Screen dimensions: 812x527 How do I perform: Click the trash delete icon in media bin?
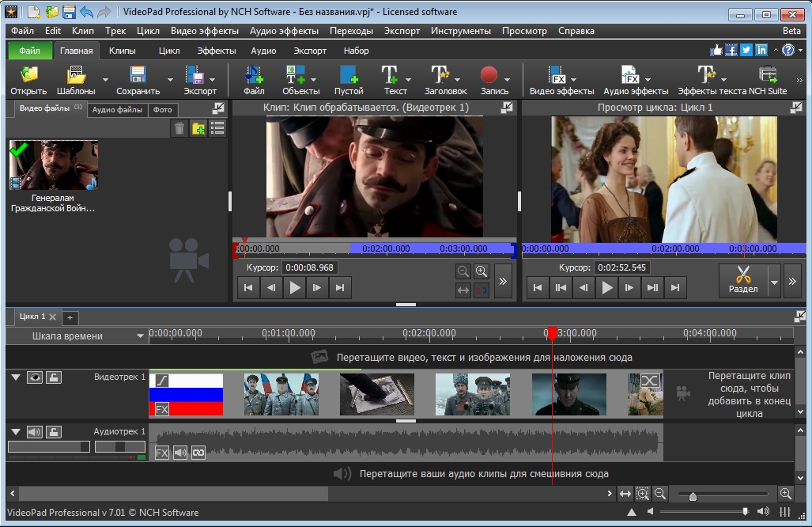179,128
